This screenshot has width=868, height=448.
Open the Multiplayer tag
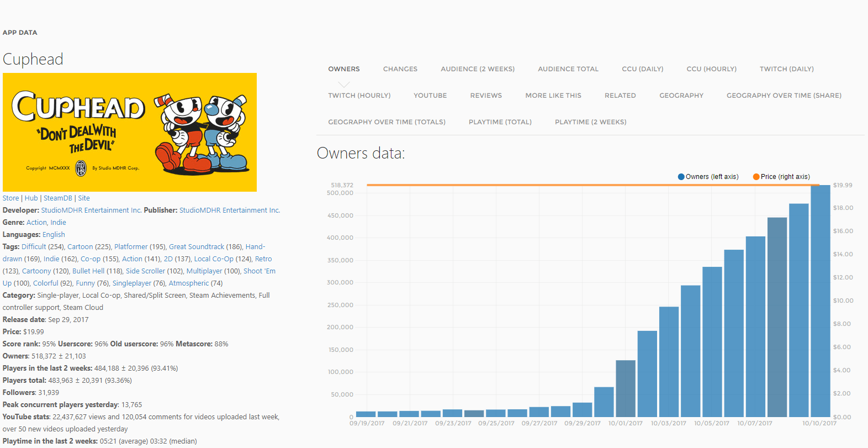pyautogui.click(x=204, y=271)
